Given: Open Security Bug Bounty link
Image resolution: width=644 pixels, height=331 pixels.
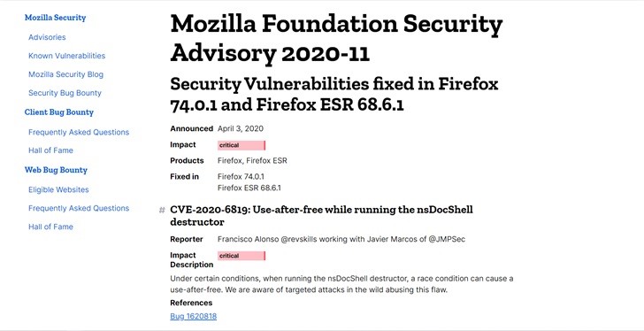Looking at the screenshot, I should 65,93.
